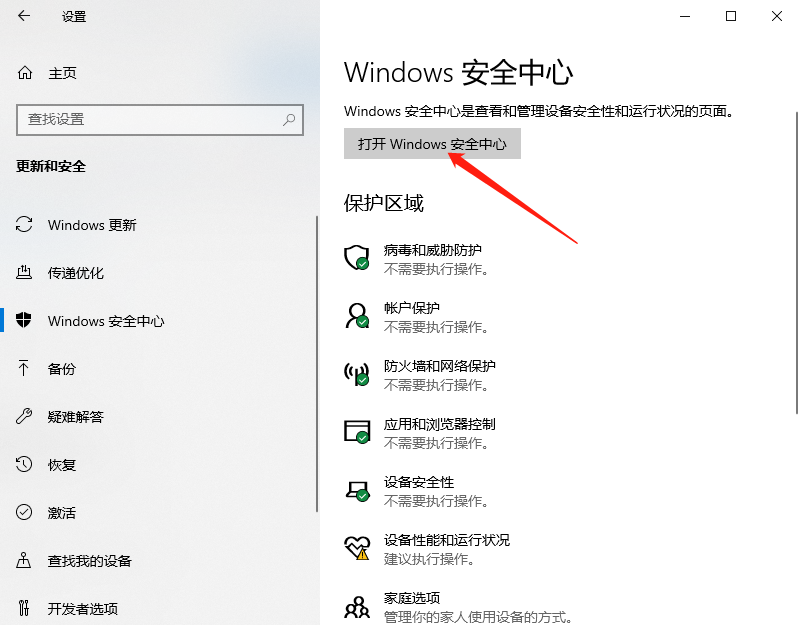
Task: Click the back arrow in Settings
Action: pyautogui.click(x=24, y=16)
